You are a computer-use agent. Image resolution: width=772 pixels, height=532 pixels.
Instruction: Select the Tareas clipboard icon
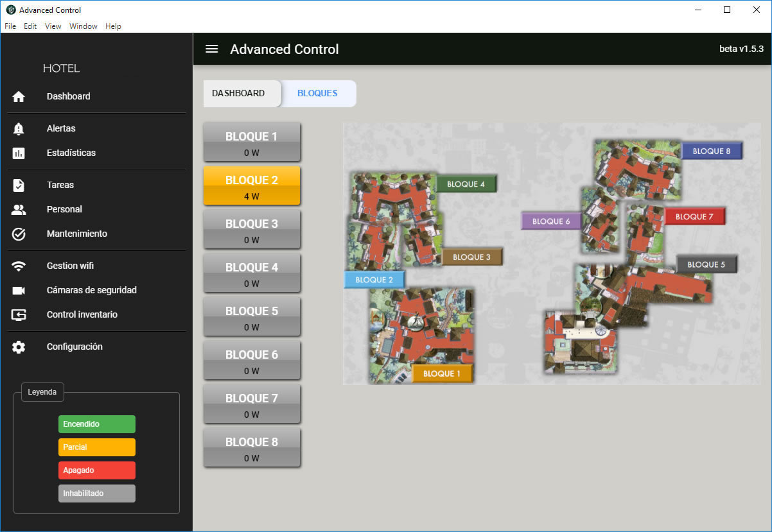coord(19,185)
